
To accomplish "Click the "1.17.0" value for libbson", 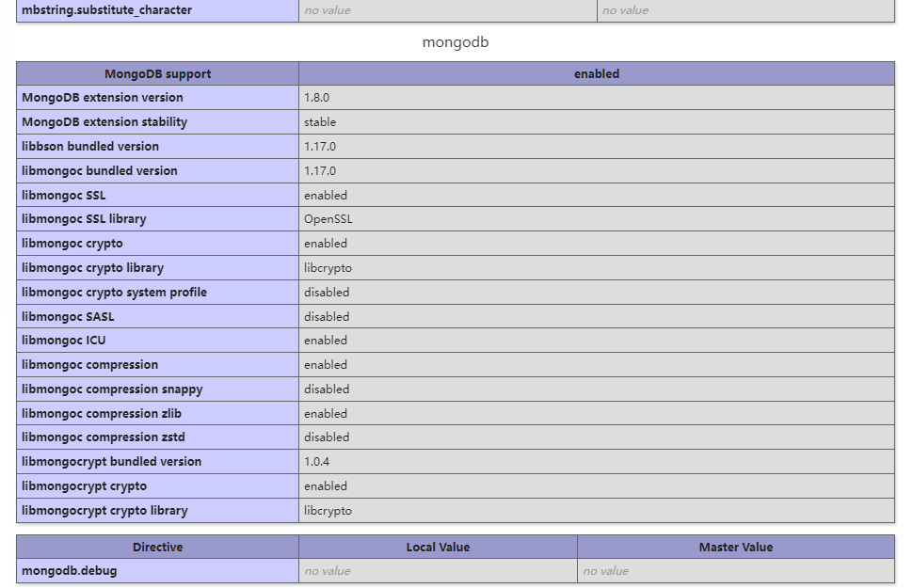I will coord(320,147).
